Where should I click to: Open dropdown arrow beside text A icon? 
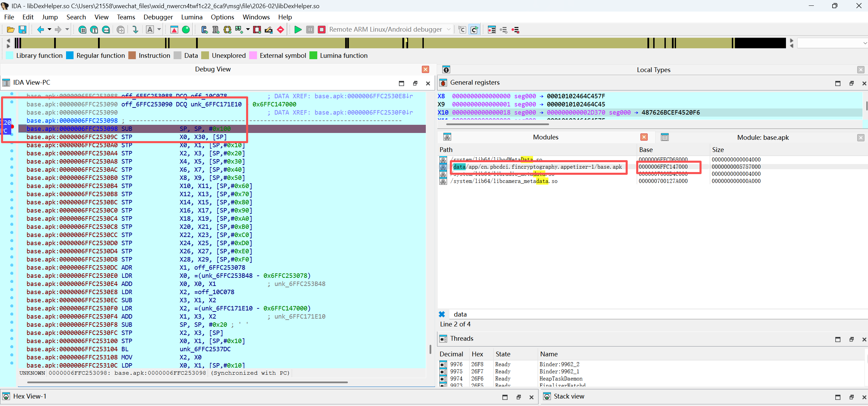(x=159, y=30)
